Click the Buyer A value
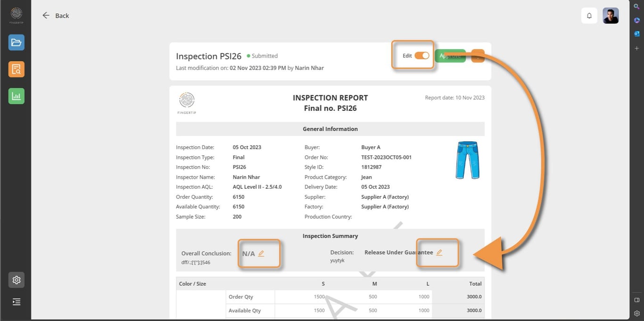Image resolution: width=644 pixels, height=321 pixels. [371, 147]
